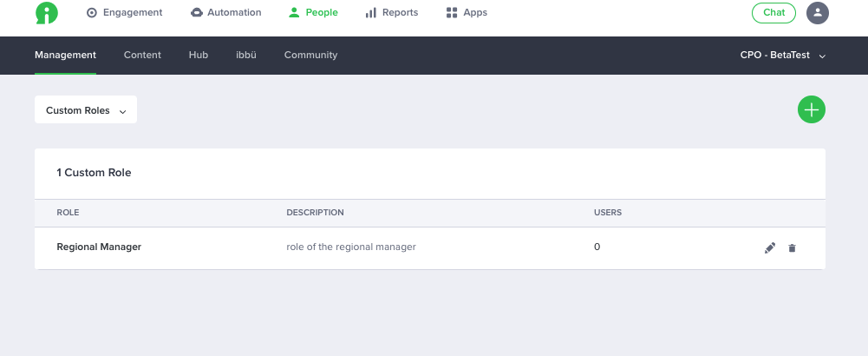Open the Custom Roles dropdown
The image size is (868, 356).
click(86, 109)
